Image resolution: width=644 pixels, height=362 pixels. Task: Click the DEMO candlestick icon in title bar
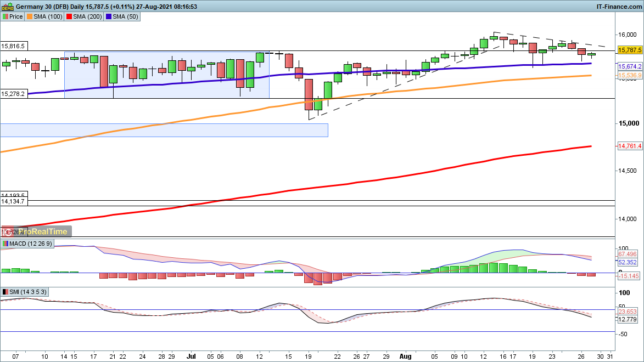pos(7,6)
